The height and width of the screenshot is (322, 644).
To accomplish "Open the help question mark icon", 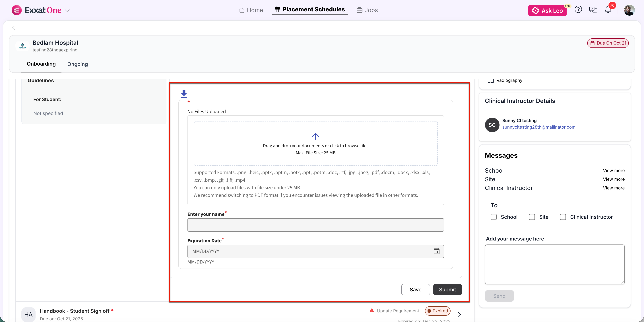I will (x=578, y=10).
